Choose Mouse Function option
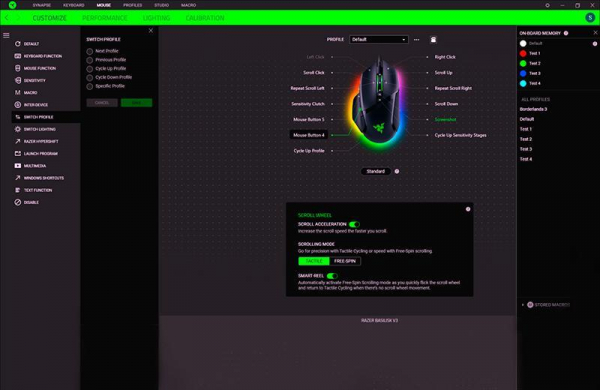Screen dimensions: 600x390 35,68
